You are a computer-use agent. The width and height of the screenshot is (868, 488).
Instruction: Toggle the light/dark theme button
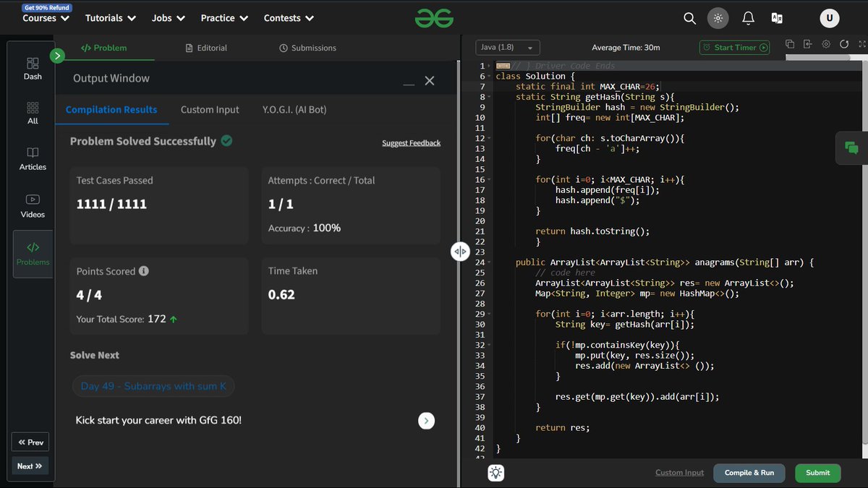[718, 18]
